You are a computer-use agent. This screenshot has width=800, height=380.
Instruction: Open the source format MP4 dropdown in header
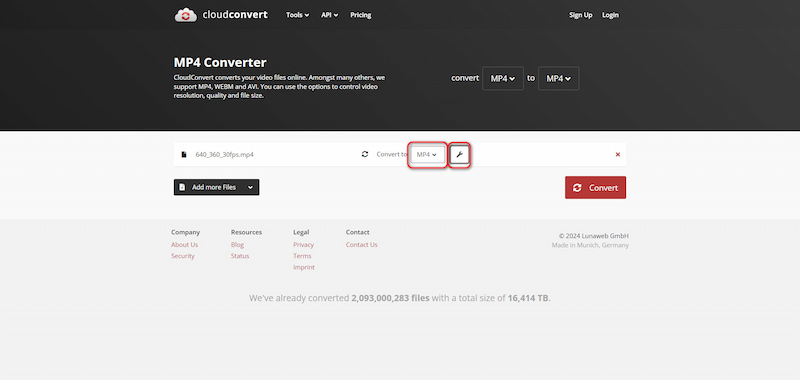pos(503,79)
